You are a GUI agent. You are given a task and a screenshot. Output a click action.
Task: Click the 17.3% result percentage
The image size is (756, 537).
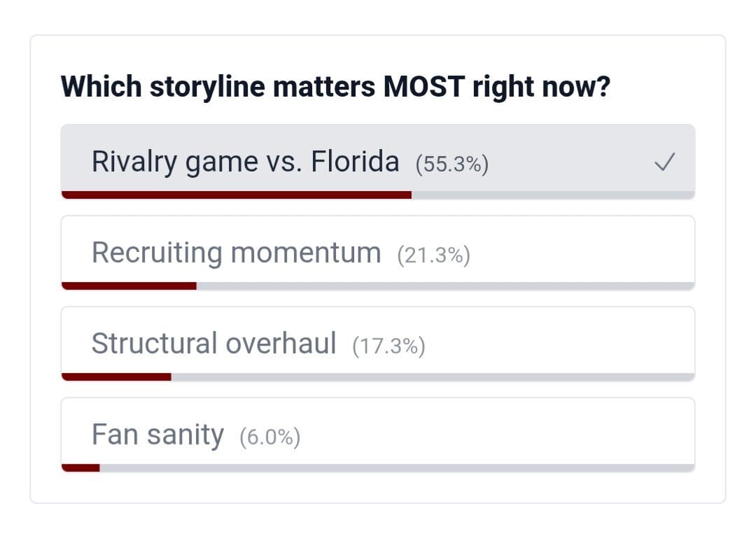point(388,347)
